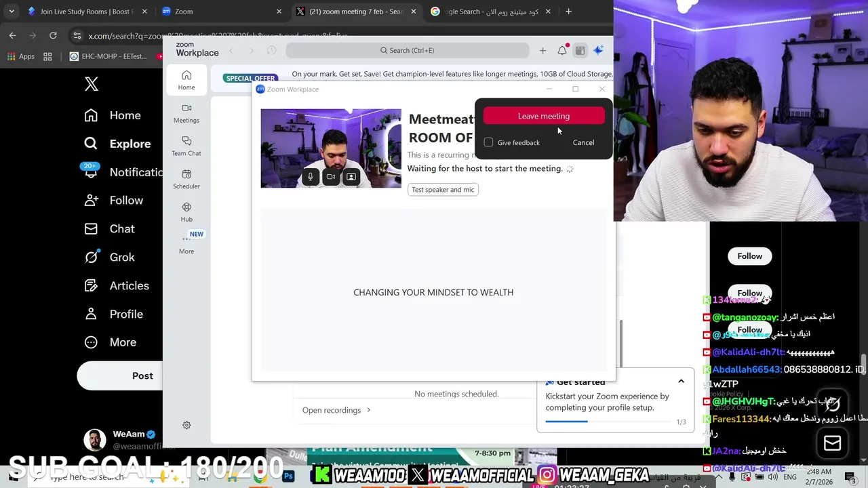
Task: Go to X Home
Action: [x=113, y=115]
